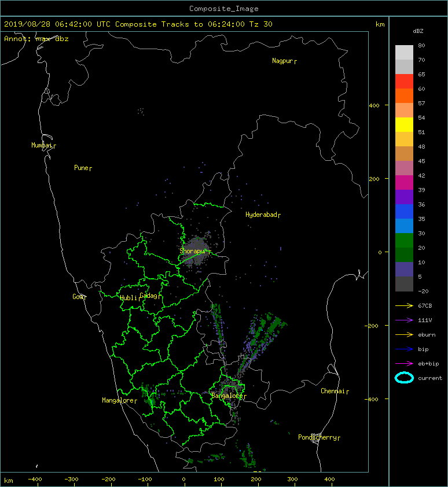Viewport: 448px width, 487px height.
Task: Click the purple 39 dBZ legend swatch
Action: pos(404,197)
